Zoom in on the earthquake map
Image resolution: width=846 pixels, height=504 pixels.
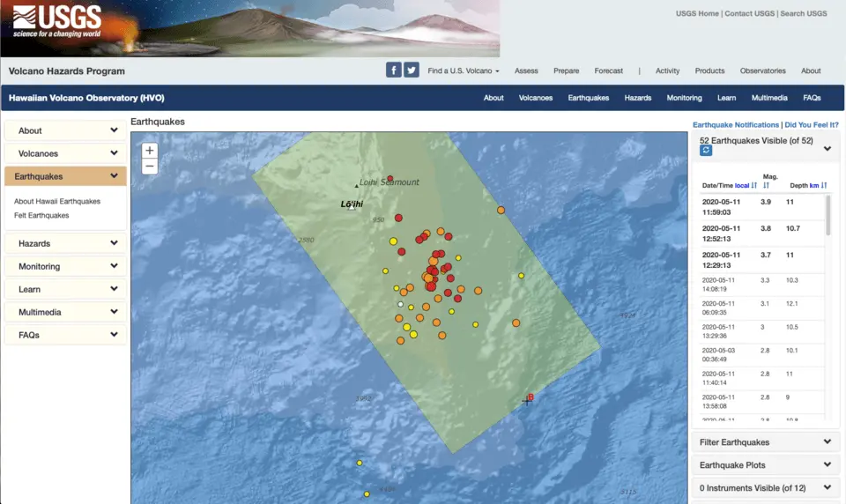[x=150, y=151]
